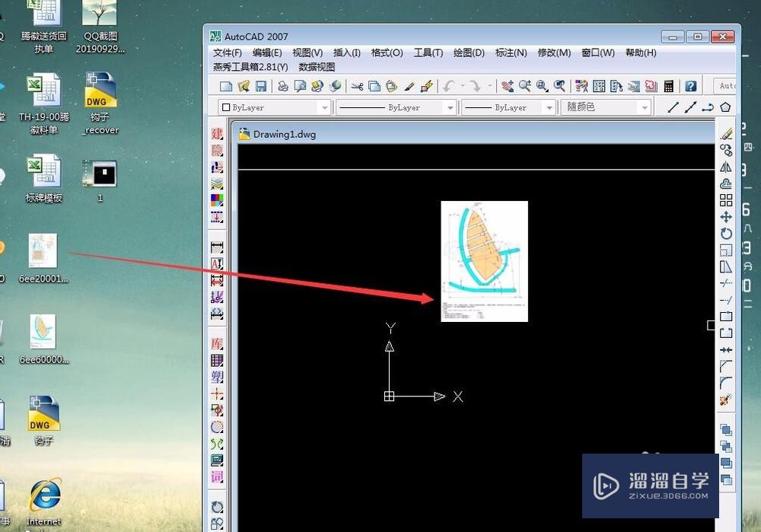Select the Rotate tool in Modify toolbar
The image size is (761, 532).
coord(726,234)
